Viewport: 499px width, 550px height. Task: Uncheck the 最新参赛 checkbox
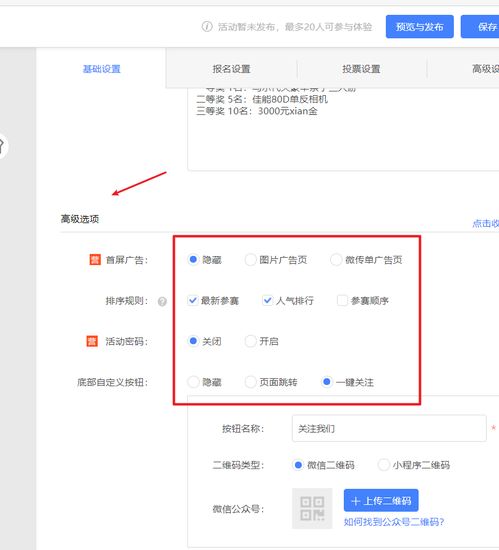coord(193,300)
